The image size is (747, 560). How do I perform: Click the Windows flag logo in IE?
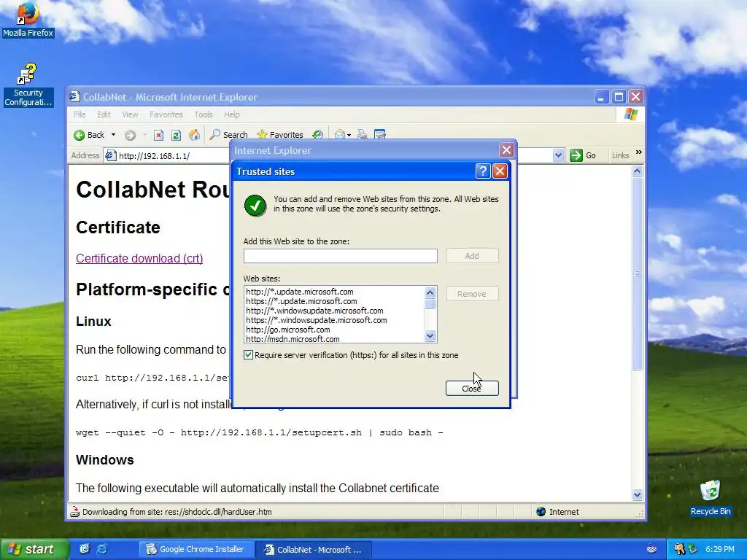(x=631, y=114)
